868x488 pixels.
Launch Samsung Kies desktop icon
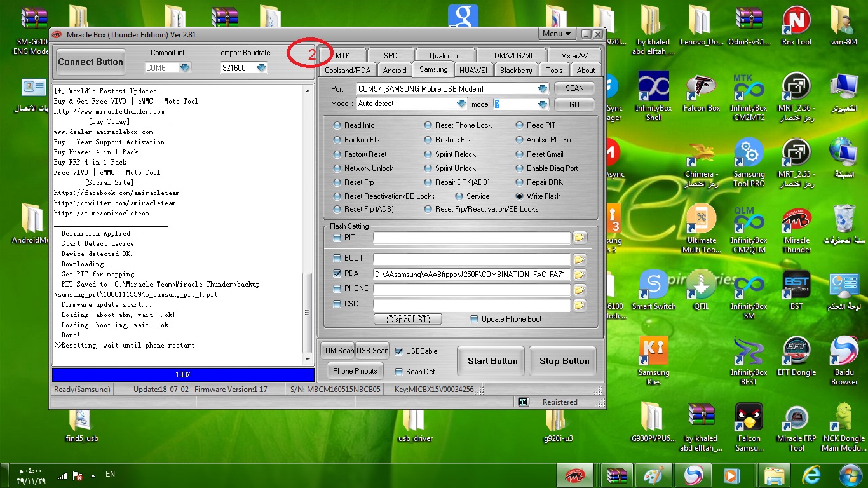pos(654,361)
